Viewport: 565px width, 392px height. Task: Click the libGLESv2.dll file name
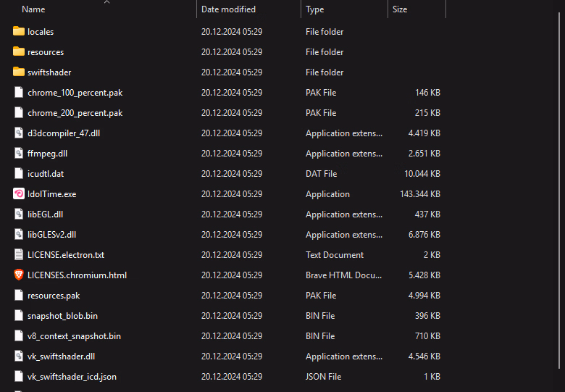pos(51,235)
